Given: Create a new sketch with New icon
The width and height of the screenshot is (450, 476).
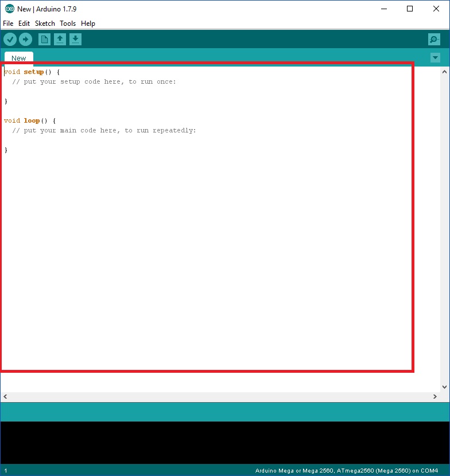Looking at the screenshot, I should 44,39.
